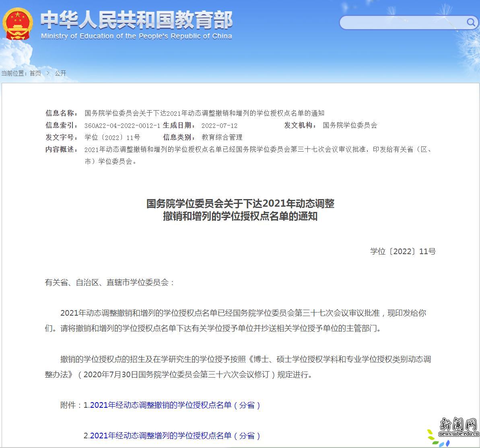This screenshot has width=480, height=448.
Task: Click the 信息类别 label
Action: point(178,138)
